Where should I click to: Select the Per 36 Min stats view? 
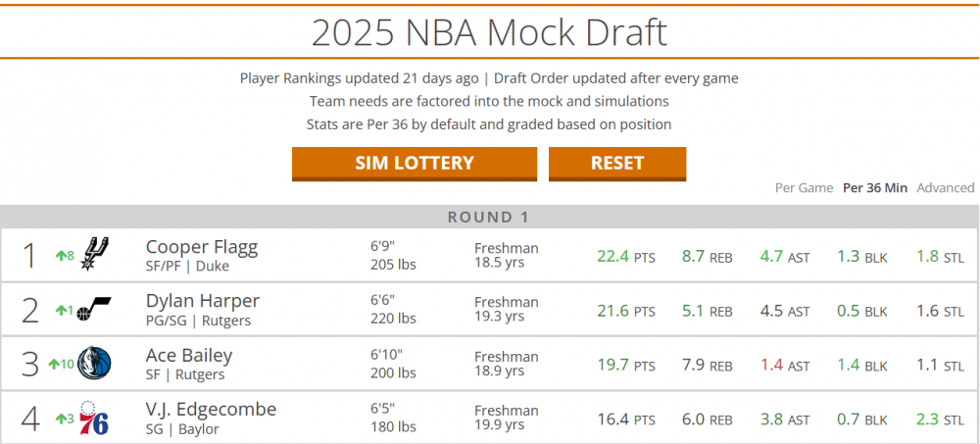875,188
